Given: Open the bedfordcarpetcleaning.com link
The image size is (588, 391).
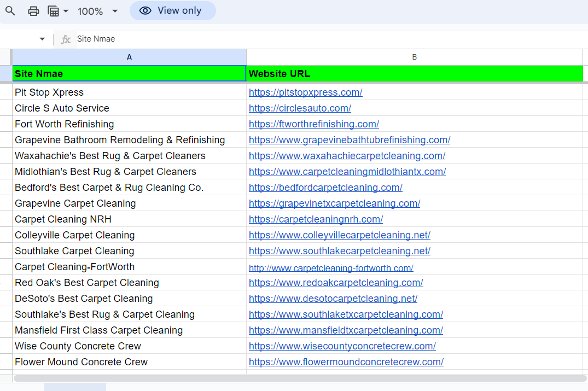Looking at the screenshot, I should 325,188.
